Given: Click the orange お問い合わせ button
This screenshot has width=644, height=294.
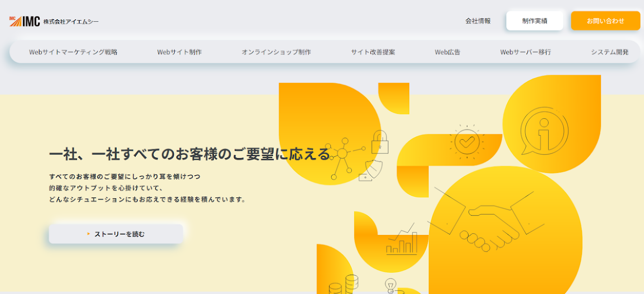Looking at the screenshot, I should 605,21.
